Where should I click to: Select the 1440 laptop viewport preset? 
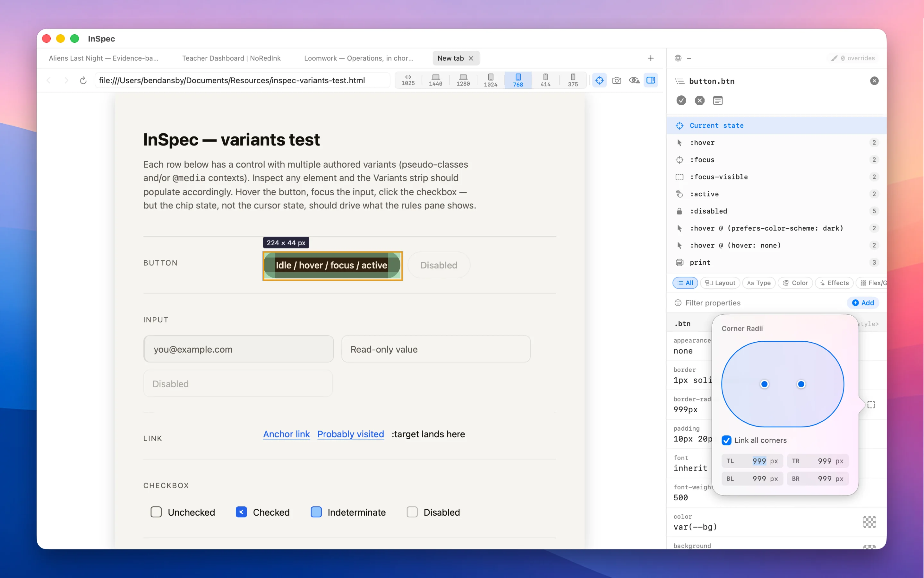(435, 80)
